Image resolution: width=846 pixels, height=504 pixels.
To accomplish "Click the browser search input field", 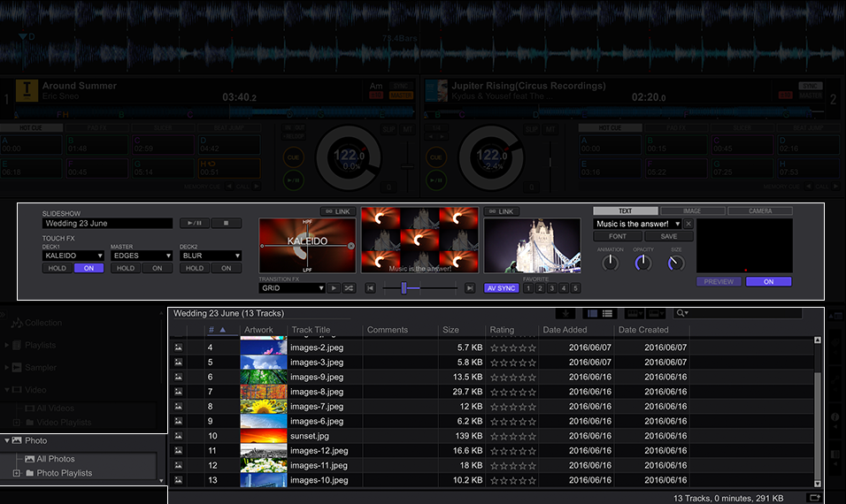I will point(746,313).
